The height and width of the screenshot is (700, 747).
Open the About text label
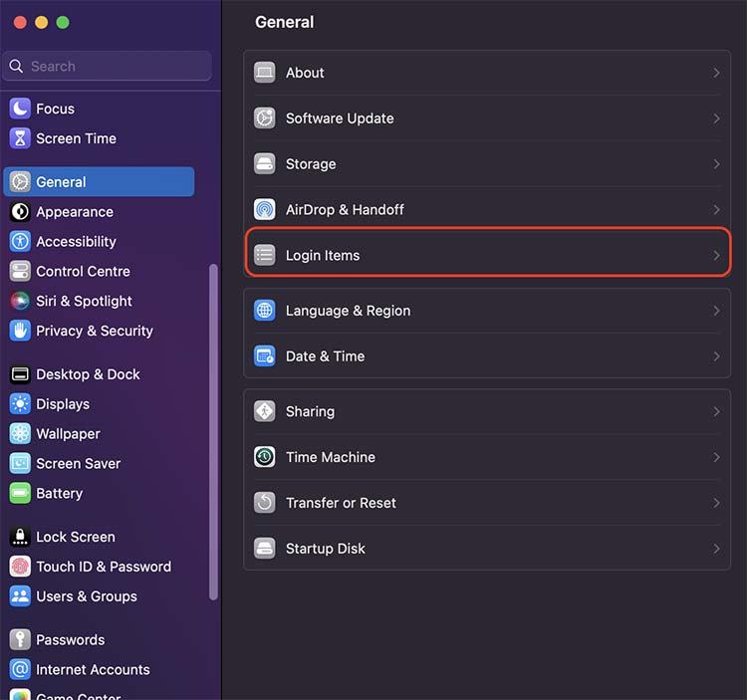305,73
